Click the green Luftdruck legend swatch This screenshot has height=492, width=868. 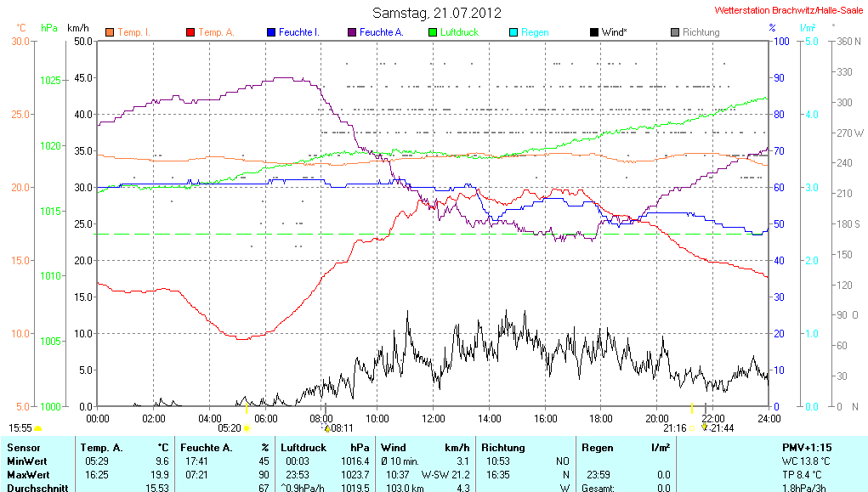point(433,32)
